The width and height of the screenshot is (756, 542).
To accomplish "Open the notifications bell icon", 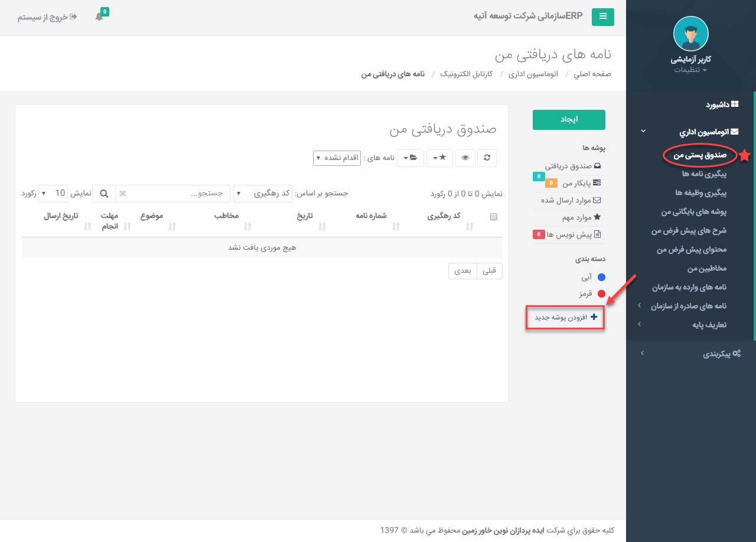I will click(99, 17).
